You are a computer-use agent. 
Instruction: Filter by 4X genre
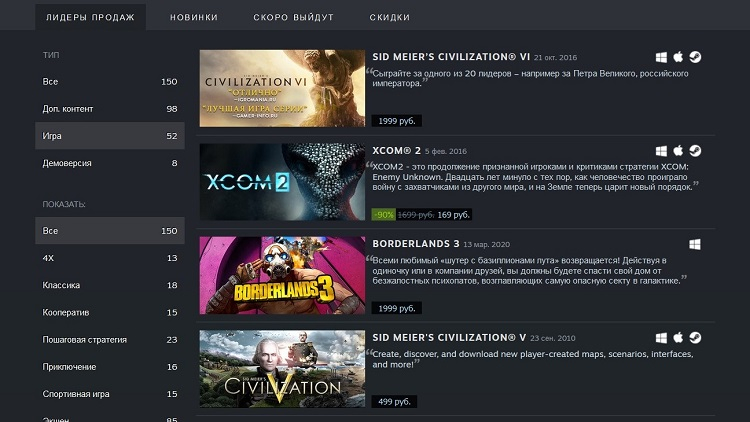pos(110,258)
